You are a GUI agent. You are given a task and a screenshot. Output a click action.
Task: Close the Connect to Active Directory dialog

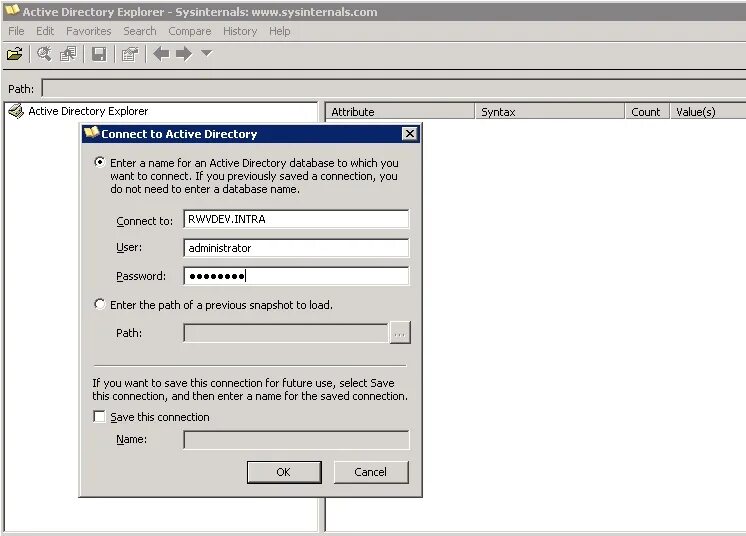pos(410,134)
